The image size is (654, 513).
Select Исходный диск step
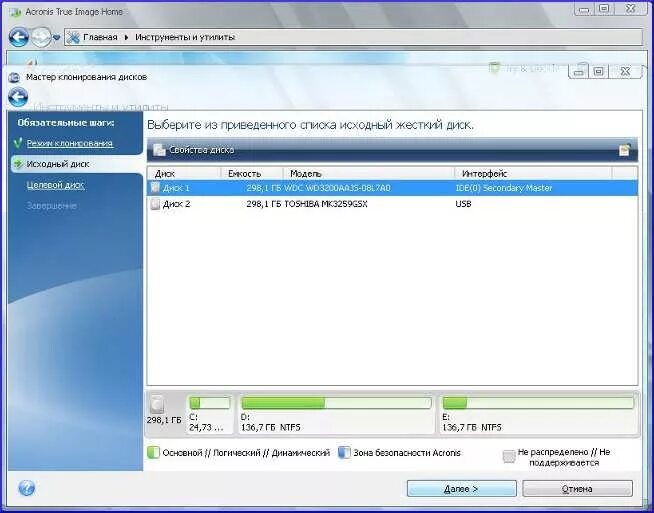tap(58, 164)
